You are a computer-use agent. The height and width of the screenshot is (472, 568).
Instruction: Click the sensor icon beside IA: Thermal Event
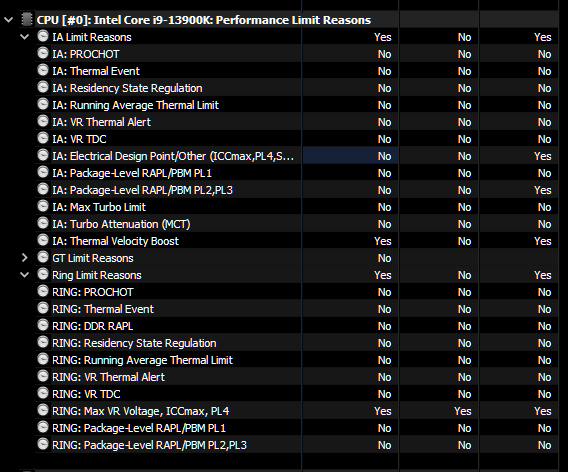tap(43, 70)
